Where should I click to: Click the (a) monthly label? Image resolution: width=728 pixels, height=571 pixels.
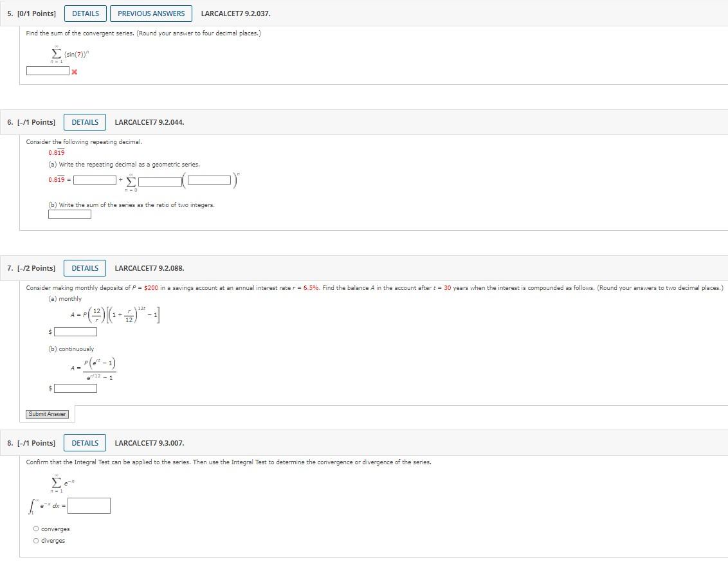(65, 298)
